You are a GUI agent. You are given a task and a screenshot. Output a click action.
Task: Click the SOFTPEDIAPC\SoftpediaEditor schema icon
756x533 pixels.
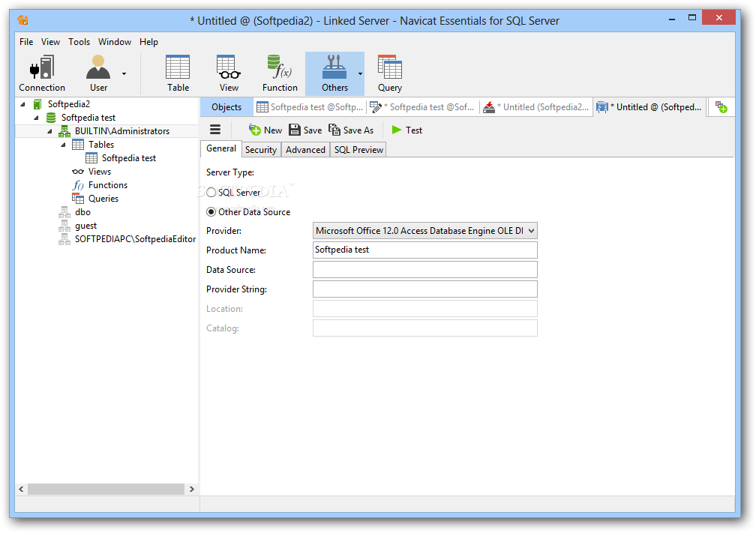pyautogui.click(x=64, y=239)
